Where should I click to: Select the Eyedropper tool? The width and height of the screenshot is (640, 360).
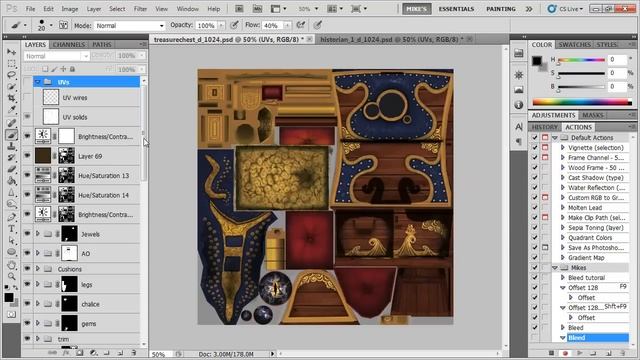pyautogui.click(x=11, y=109)
